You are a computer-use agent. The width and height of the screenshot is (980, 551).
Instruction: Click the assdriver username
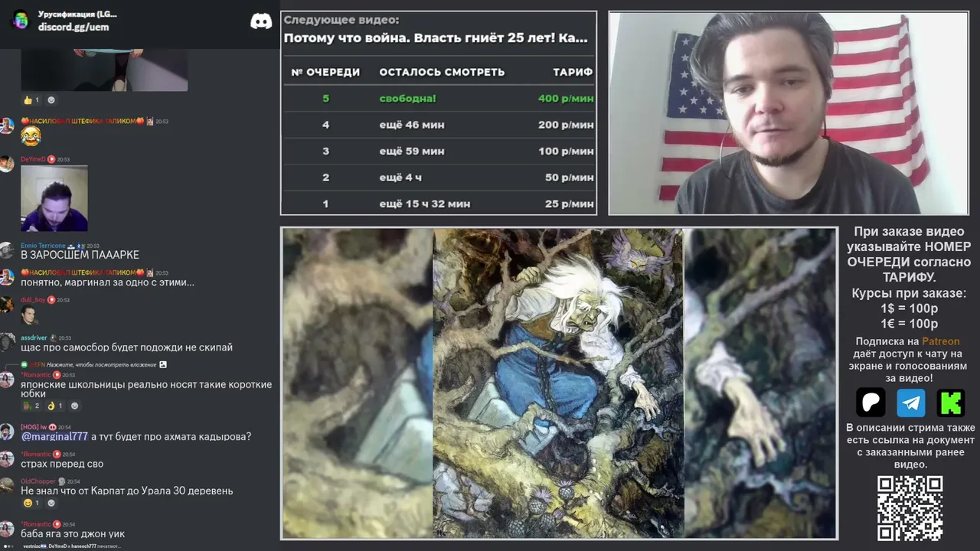point(34,337)
